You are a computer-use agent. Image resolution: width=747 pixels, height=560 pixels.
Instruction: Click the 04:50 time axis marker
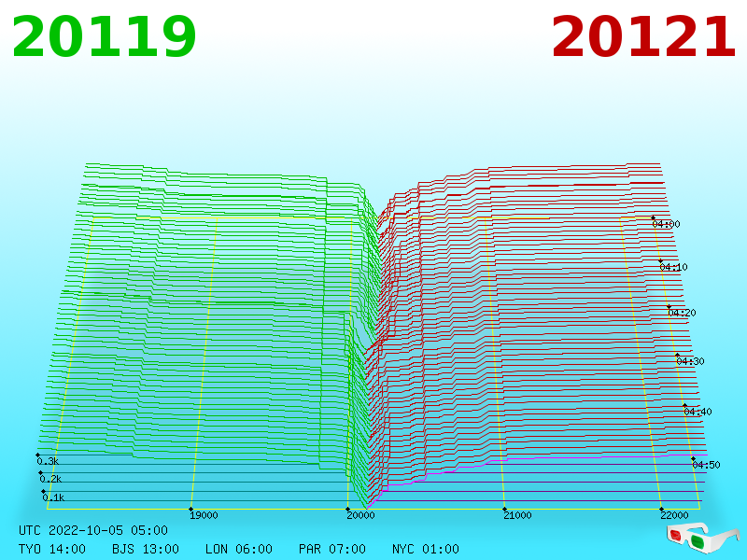[707, 465]
